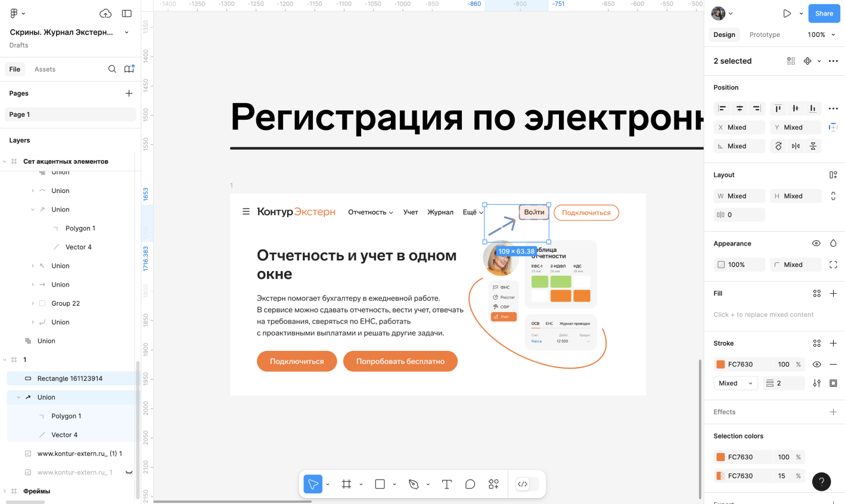Click the Share button
The height and width of the screenshot is (504, 845).
point(824,13)
